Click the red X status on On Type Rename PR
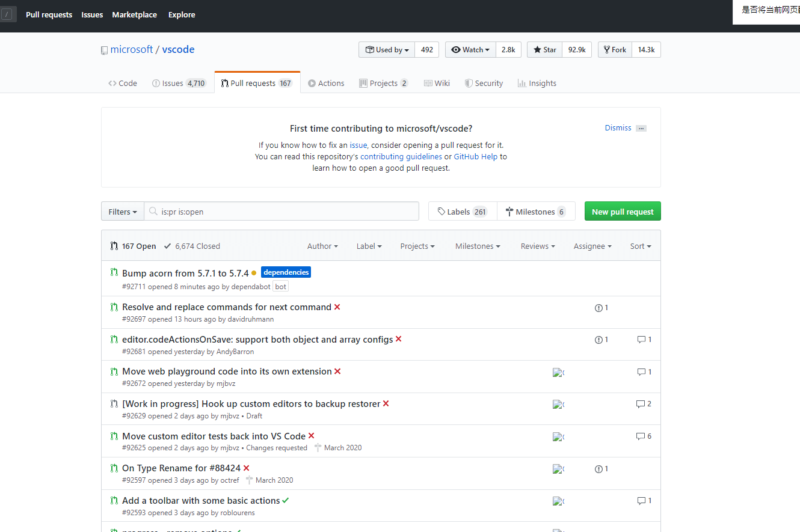The height and width of the screenshot is (532, 800). tap(246, 468)
